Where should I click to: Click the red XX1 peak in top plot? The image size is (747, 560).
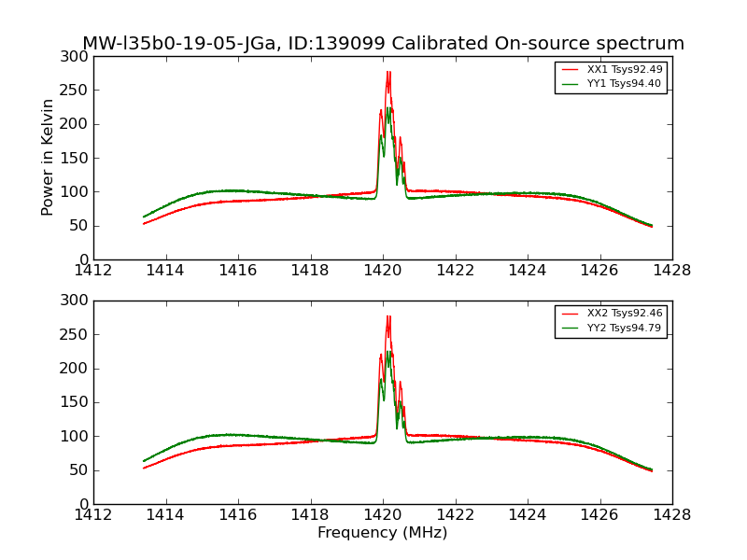[388, 73]
